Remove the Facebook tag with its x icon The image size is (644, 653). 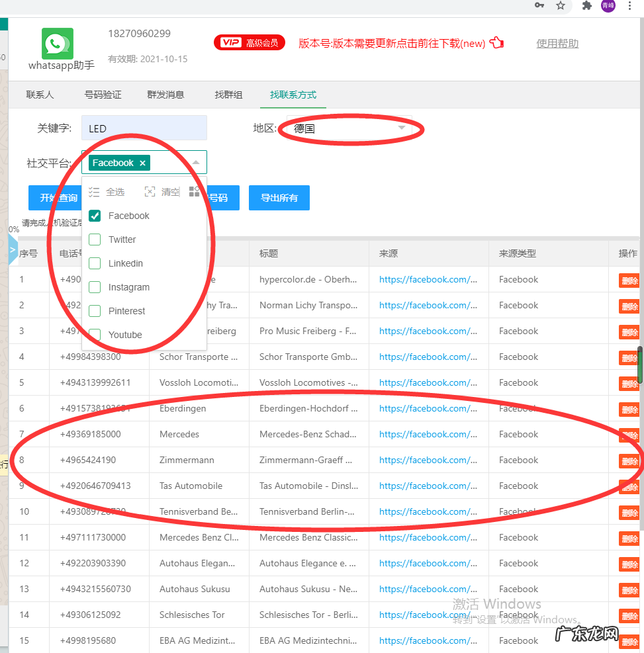[x=142, y=163]
